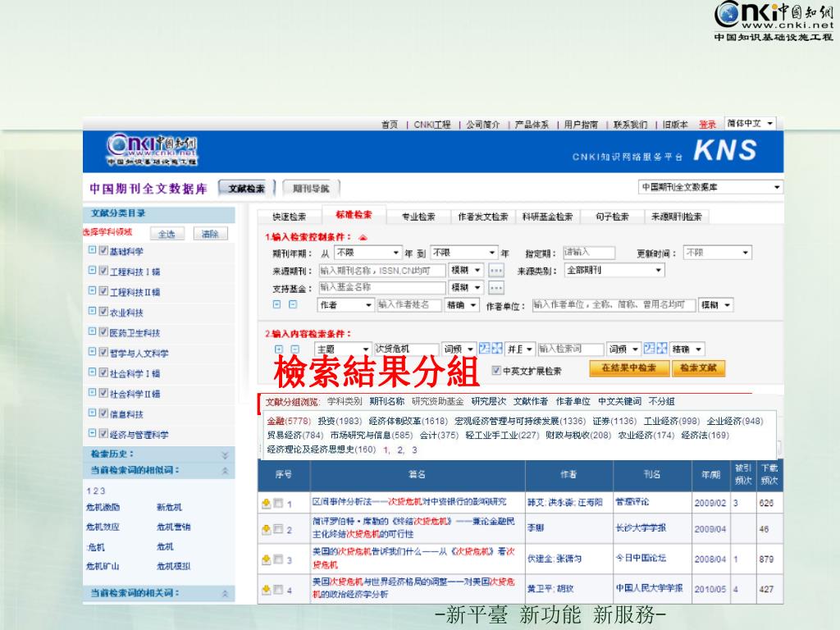Remove a content condition row with minus icon
The width and height of the screenshot is (840, 630).
pos(294,349)
